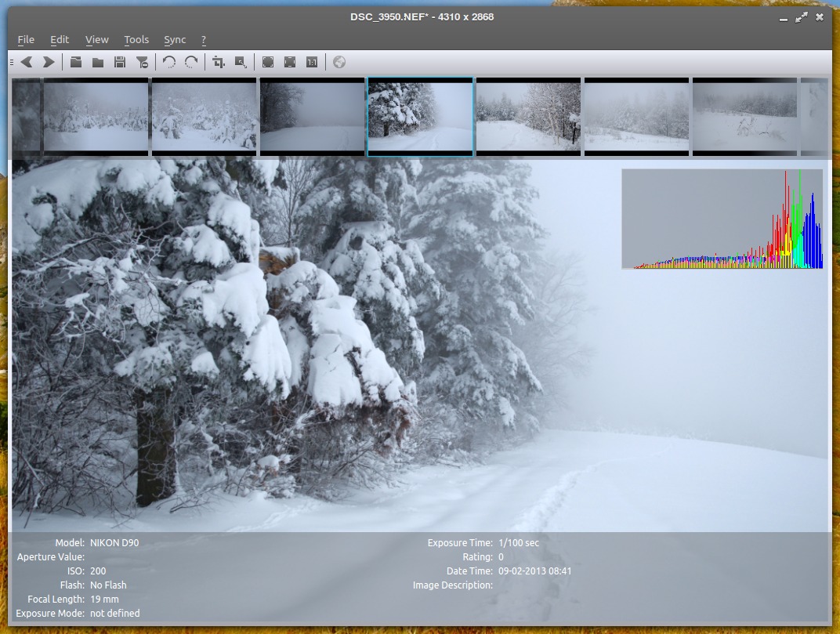
Task: Click the RGB histogram overlay
Action: click(x=722, y=219)
